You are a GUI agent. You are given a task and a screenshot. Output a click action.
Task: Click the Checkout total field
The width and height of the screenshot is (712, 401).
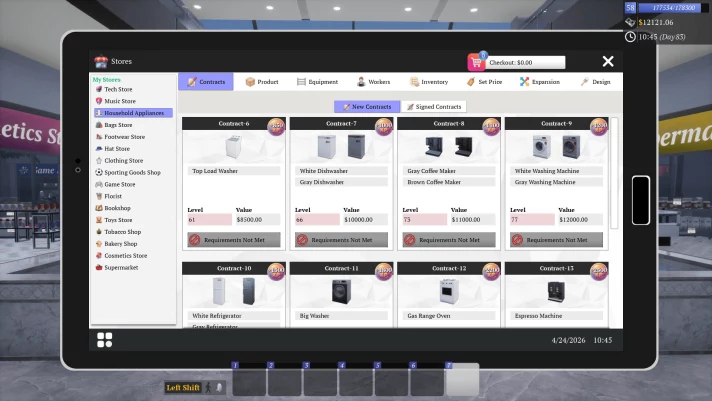(526, 62)
